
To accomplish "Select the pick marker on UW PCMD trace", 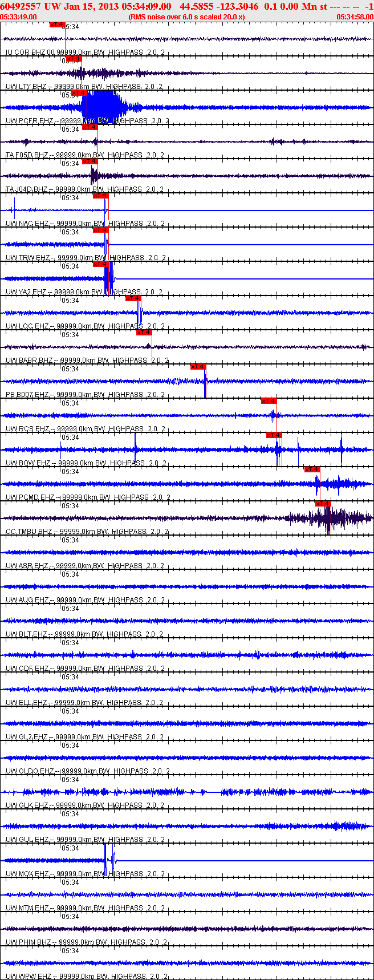I will tap(312, 469).
